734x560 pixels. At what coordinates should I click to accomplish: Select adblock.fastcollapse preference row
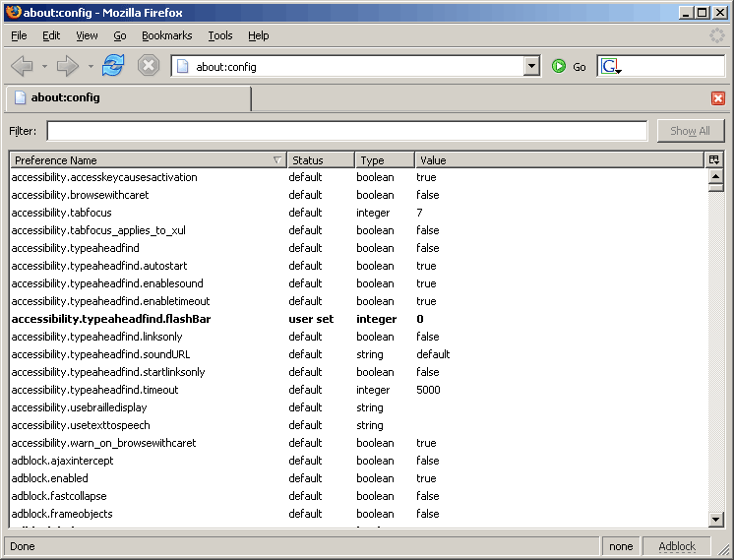coord(358,496)
